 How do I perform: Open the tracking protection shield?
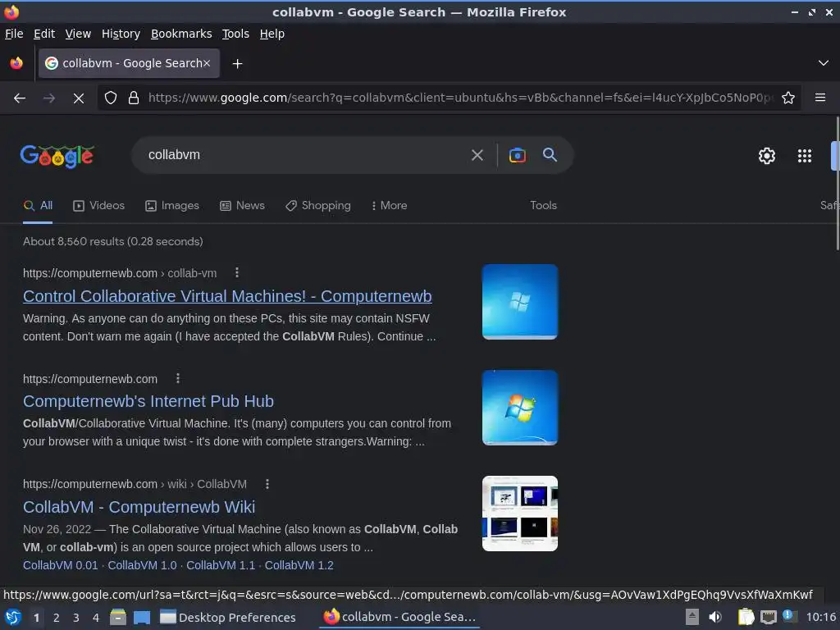pyautogui.click(x=111, y=98)
